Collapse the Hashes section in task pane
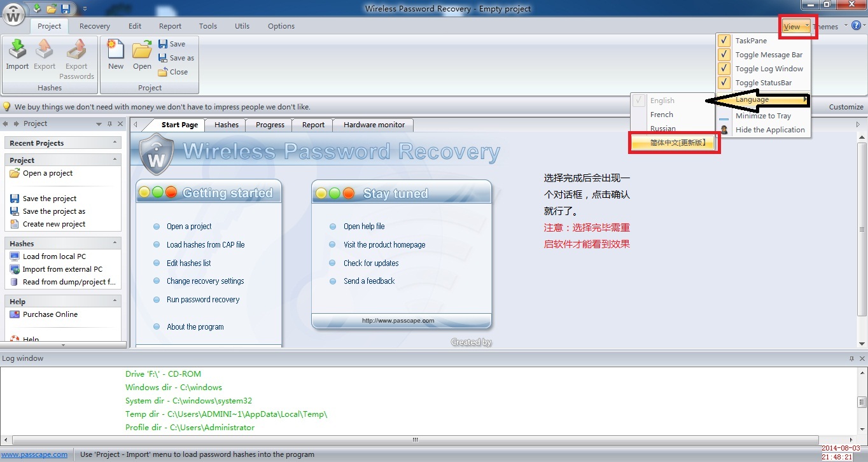The height and width of the screenshot is (462, 868). tap(115, 243)
